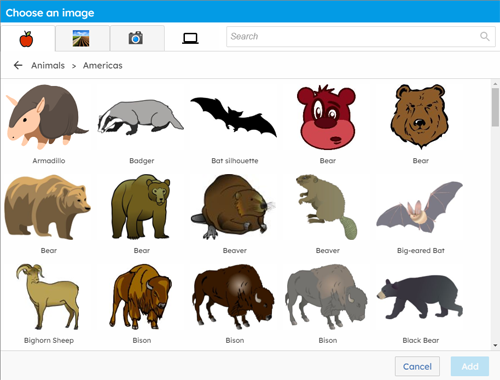Image resolution: width=500 pixels, height=380 pixels.
Task: Click the Big-eared Bat label
Action: point(421,251)
